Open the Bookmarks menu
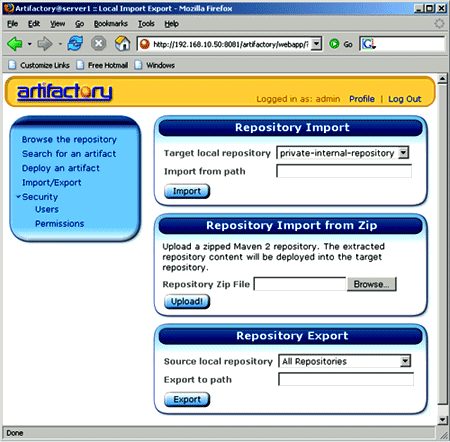Viewport: 450px width, 442px height. point(111,24)
